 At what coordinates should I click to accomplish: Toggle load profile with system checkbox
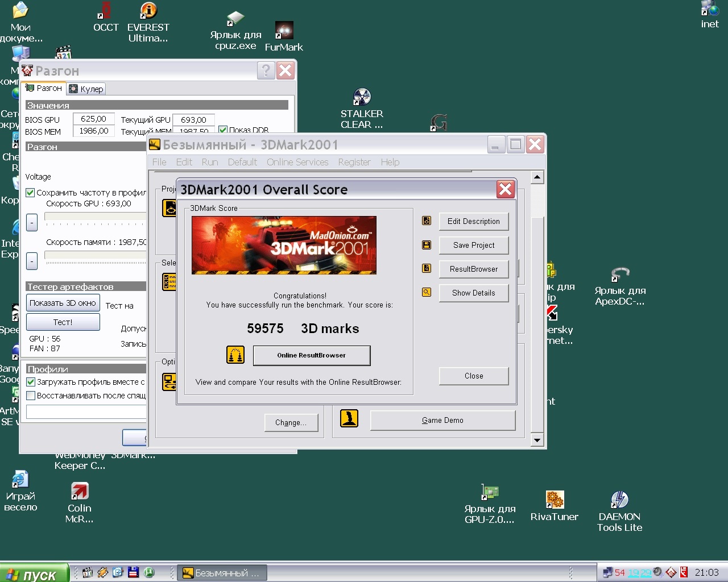31,382
